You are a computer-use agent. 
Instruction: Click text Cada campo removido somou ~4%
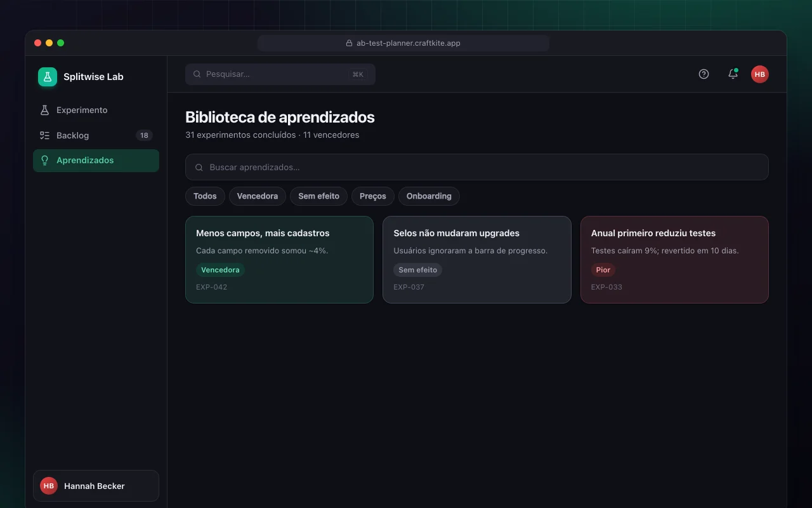click(262, 251)
